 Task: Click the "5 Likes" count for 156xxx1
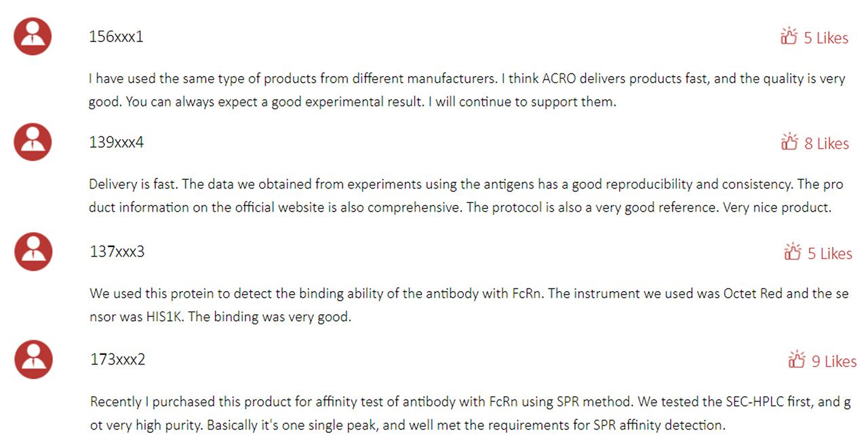(x=825, y=38)
